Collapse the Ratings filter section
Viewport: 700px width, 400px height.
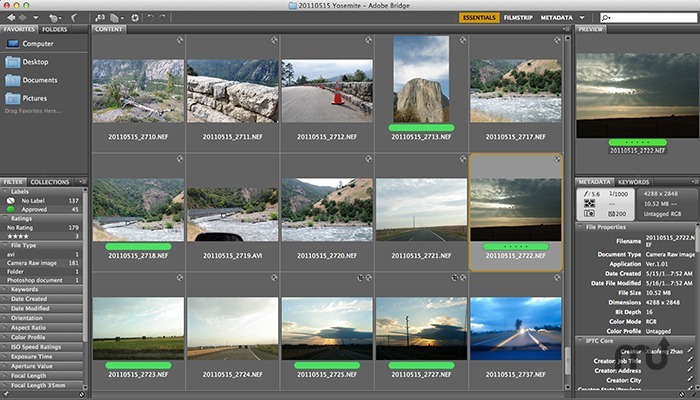(6, 219)
